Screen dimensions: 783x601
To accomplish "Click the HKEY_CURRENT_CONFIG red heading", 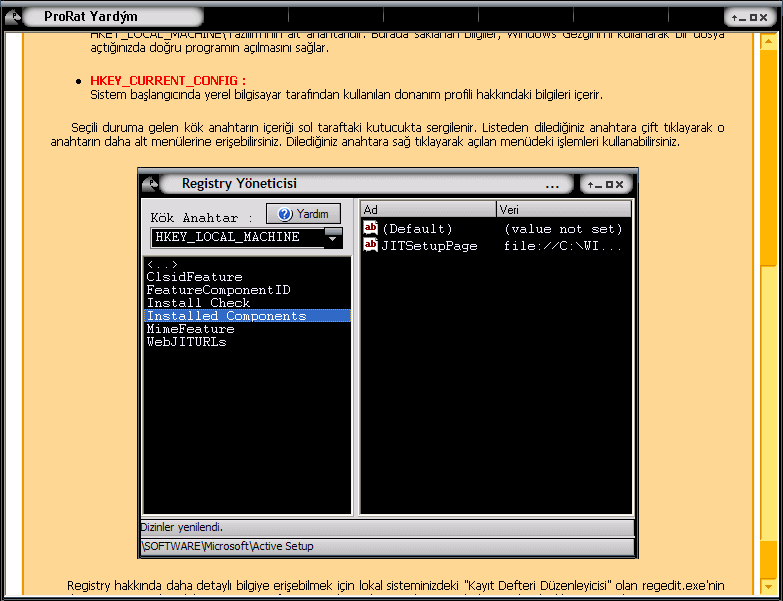I will click(168, 80).
